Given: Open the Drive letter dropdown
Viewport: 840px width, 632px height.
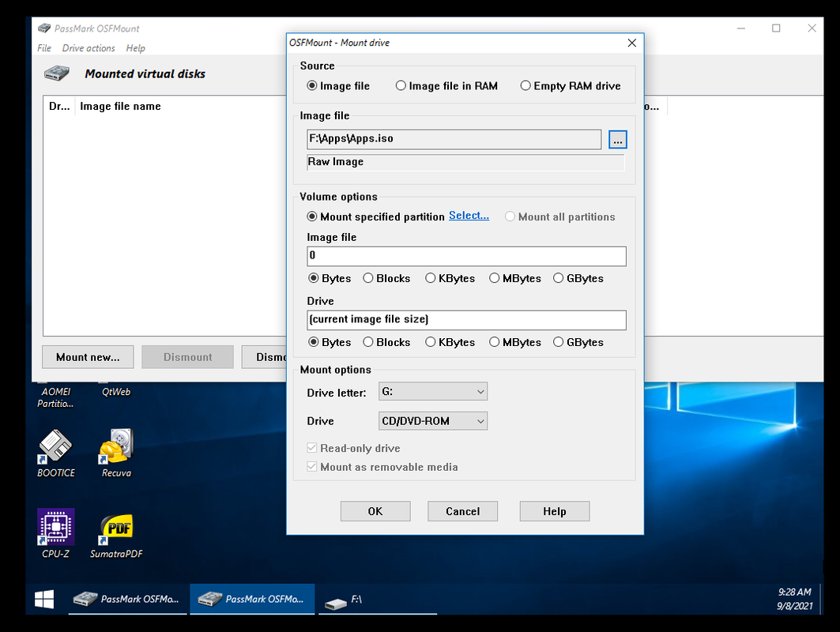Looking at the screenshot, I should pos(433,392).
